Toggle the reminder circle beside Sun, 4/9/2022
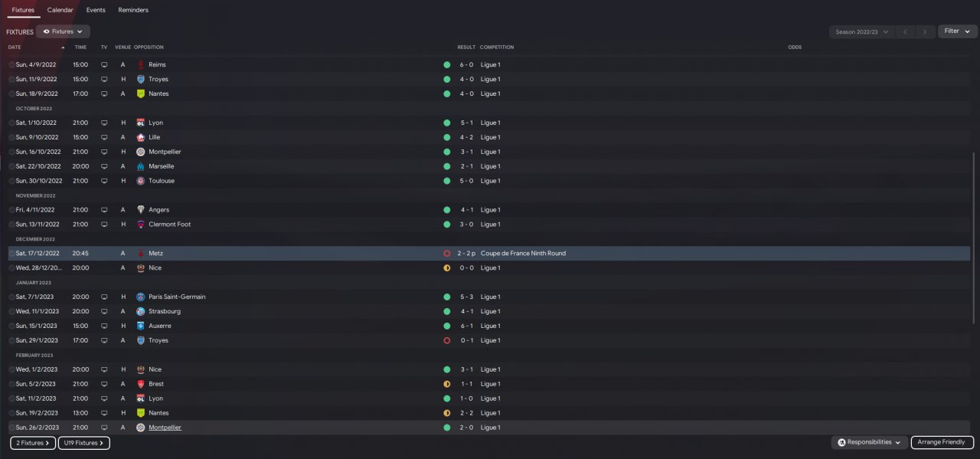 point(11,64)
